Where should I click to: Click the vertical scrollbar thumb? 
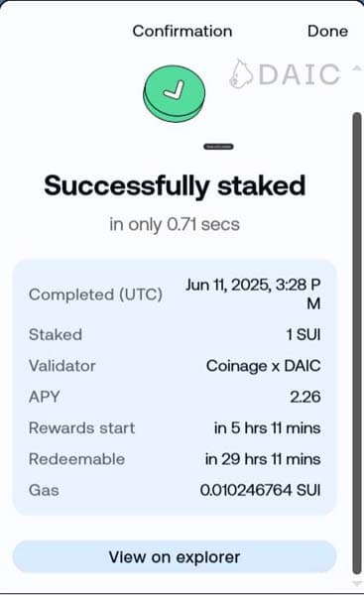click(356, 343)
